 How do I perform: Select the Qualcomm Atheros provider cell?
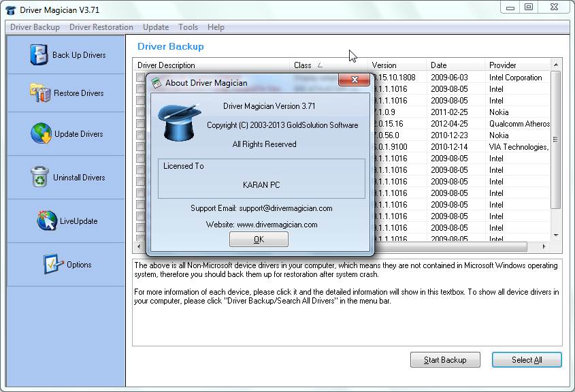[519, 124]
